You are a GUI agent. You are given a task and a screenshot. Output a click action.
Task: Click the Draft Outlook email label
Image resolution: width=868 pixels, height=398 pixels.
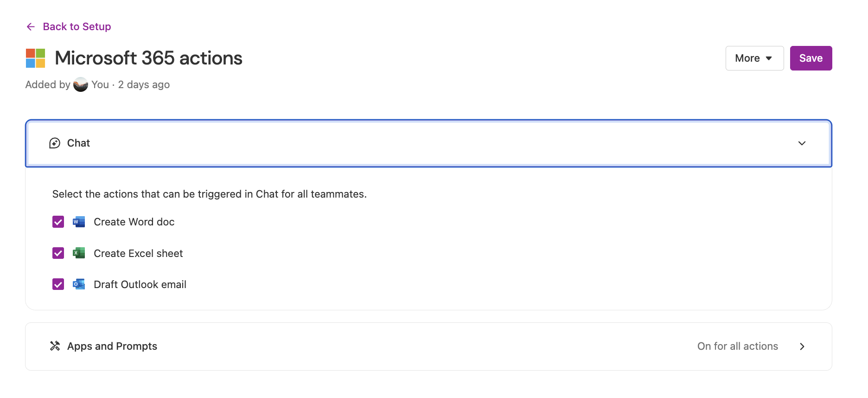tap(140, 284)
